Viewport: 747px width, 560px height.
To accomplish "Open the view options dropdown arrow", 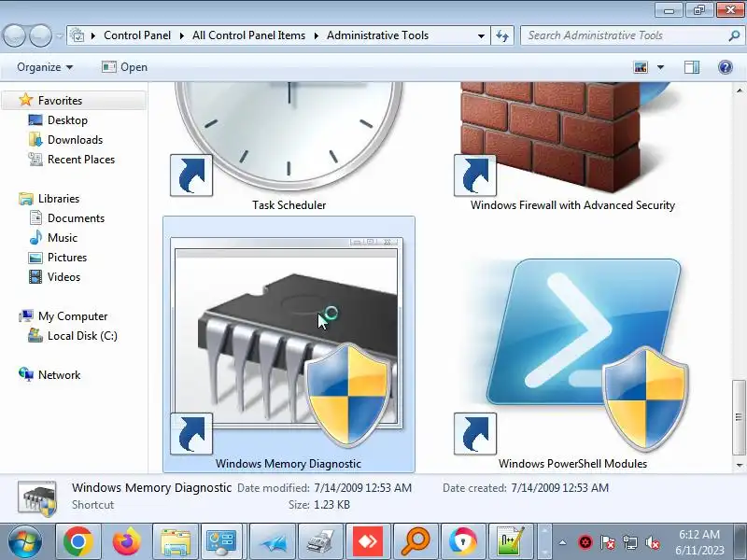I will point(660,67).
